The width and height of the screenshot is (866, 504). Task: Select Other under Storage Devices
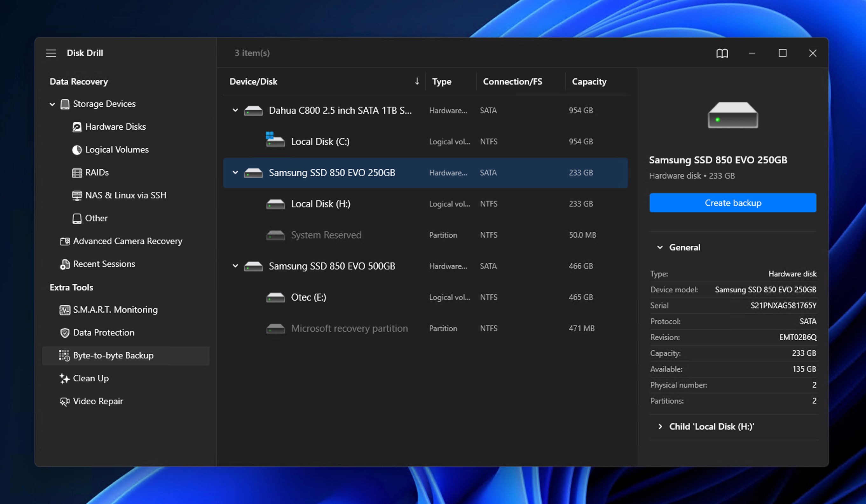(96, 219)
